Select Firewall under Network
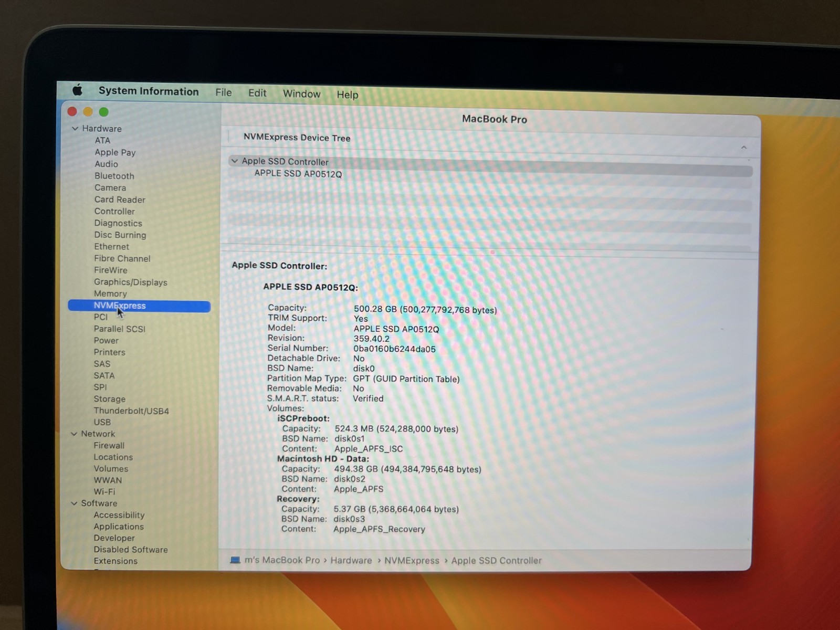 point(109,445)
